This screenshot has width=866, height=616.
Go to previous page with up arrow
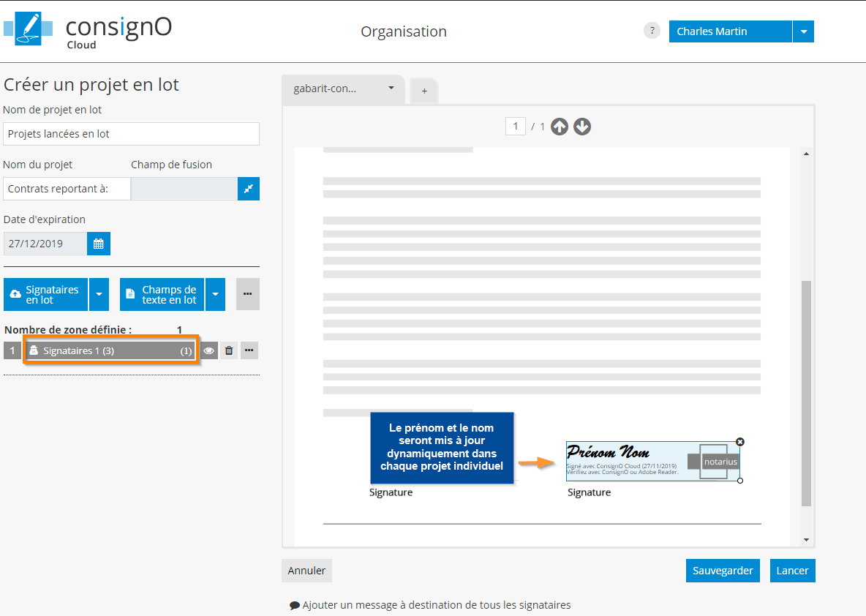(560, 127)
